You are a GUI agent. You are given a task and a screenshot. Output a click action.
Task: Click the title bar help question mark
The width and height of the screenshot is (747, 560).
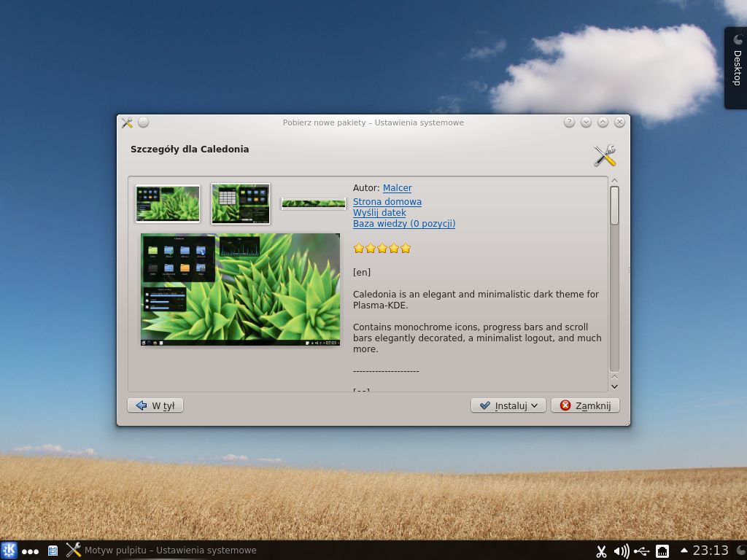coord(569,122)
